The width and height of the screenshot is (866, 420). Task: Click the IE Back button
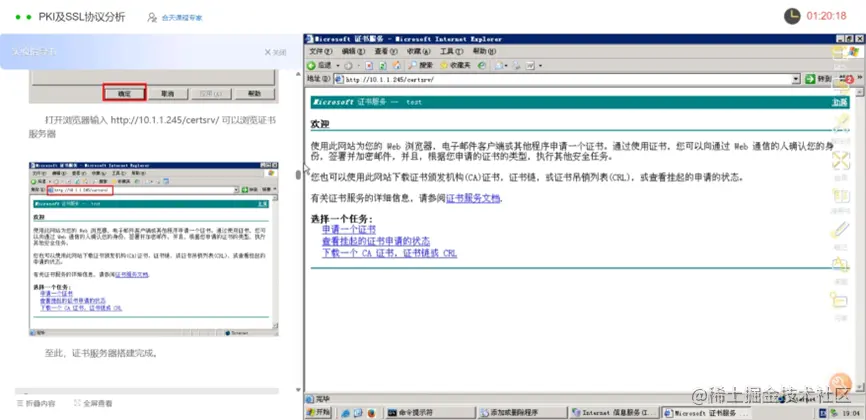pos(319,65)
